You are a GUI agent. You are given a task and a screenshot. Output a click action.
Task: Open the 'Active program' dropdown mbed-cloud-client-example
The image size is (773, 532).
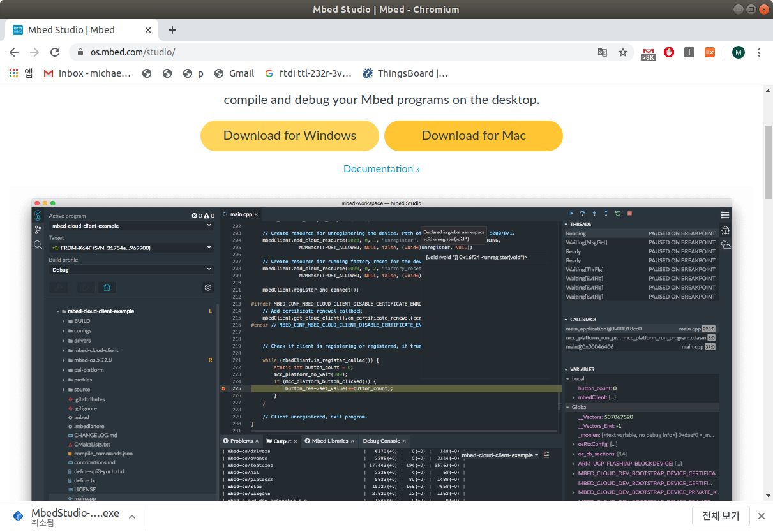coord(131,226)
